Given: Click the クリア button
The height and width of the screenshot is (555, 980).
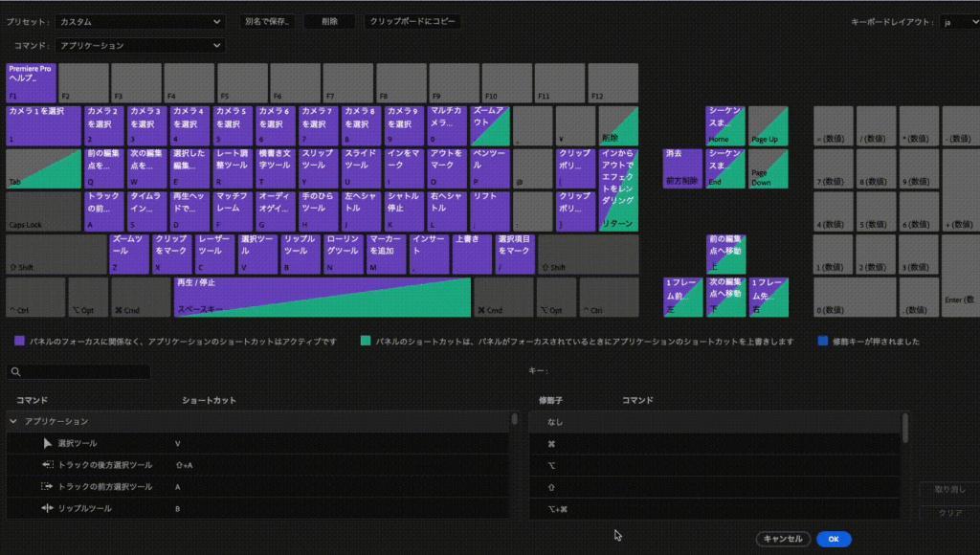Looking at the screenshot, I should pyautogui.click(x=950, y=513).
